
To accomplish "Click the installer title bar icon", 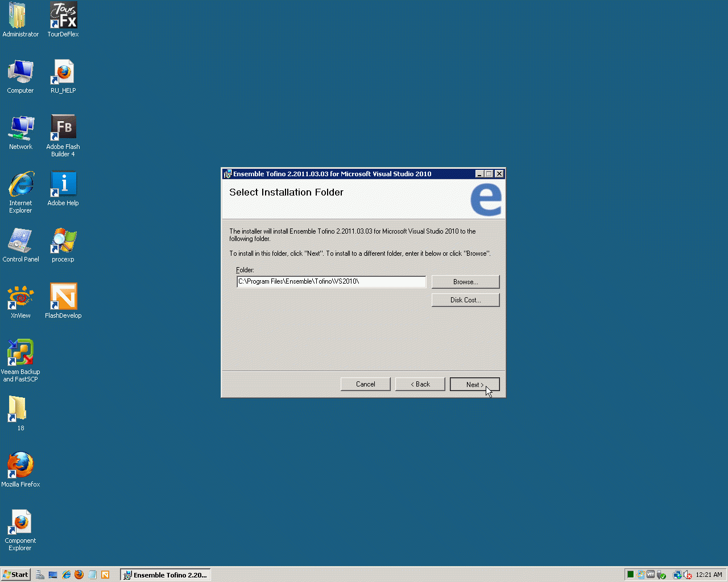I will 227,174.
